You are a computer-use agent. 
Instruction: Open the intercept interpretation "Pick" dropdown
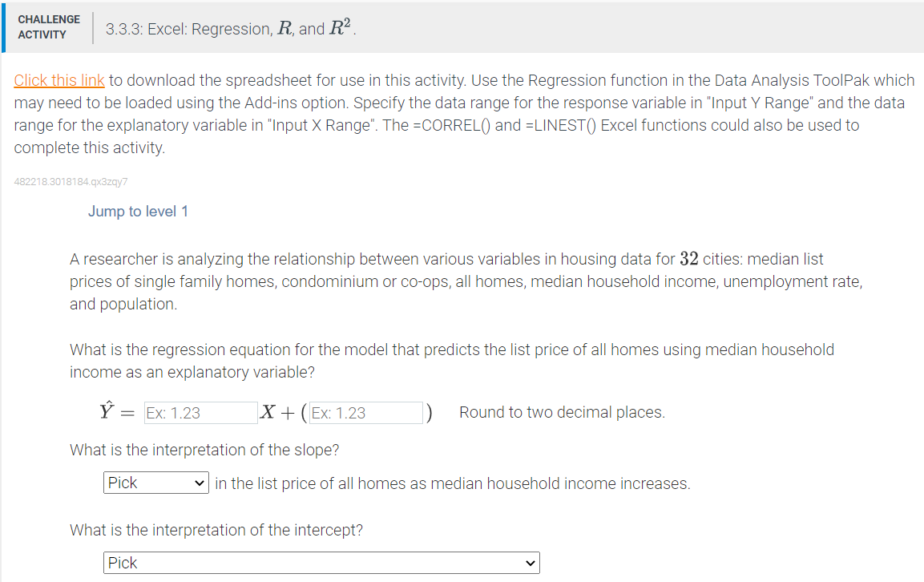click(321, 563)
